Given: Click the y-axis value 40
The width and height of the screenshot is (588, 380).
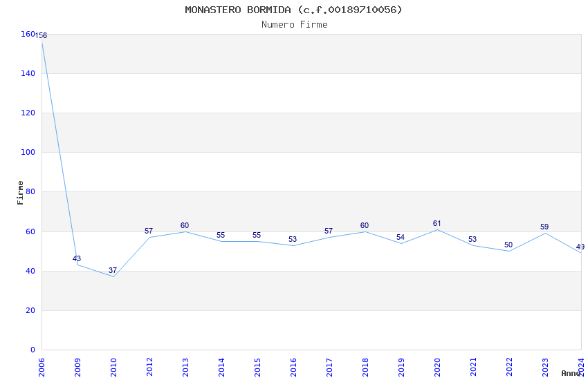Looking at the screenshot, I should tap(30, 271).
